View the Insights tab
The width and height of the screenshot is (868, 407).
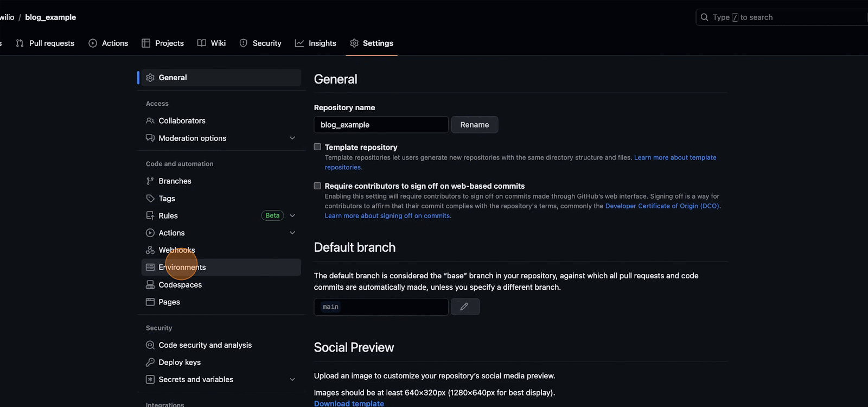pyautogui.click(x=316, y=43)
